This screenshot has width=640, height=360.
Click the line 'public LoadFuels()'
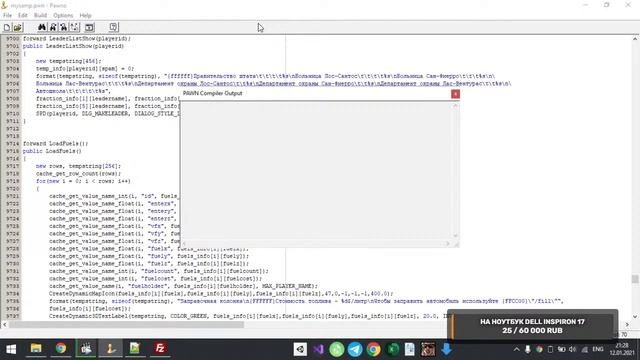pyautogui.click(x=52, y=151)
